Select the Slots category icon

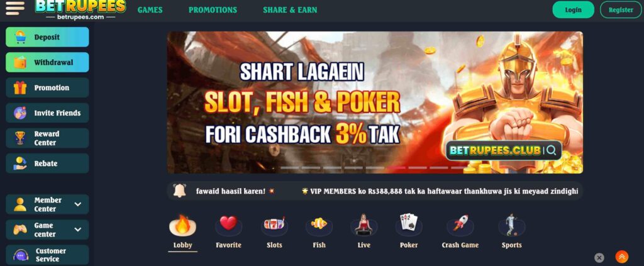pos(274,225)
